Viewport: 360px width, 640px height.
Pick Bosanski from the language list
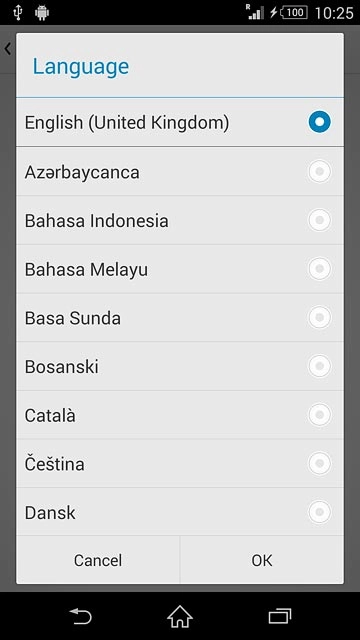tap(180, 366)
